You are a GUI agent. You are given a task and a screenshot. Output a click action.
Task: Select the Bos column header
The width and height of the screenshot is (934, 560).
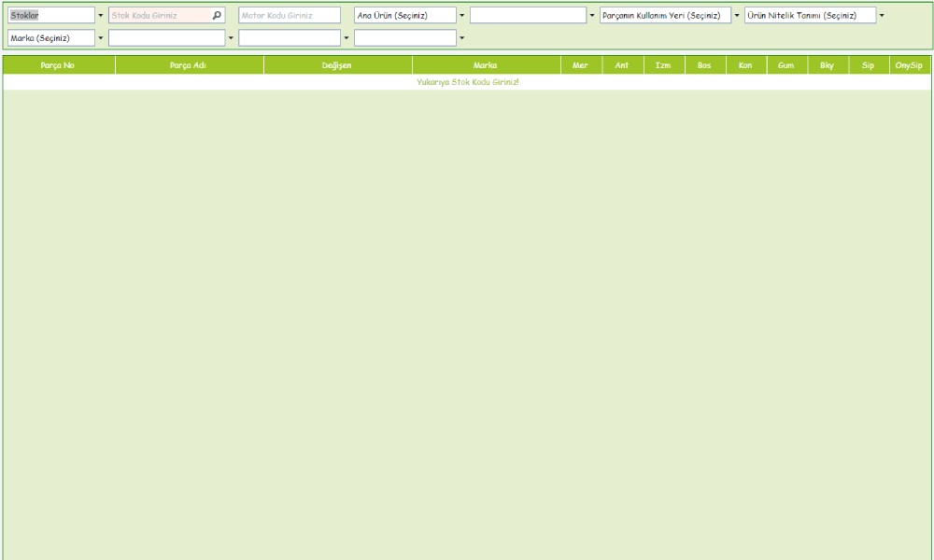point(704,65)
